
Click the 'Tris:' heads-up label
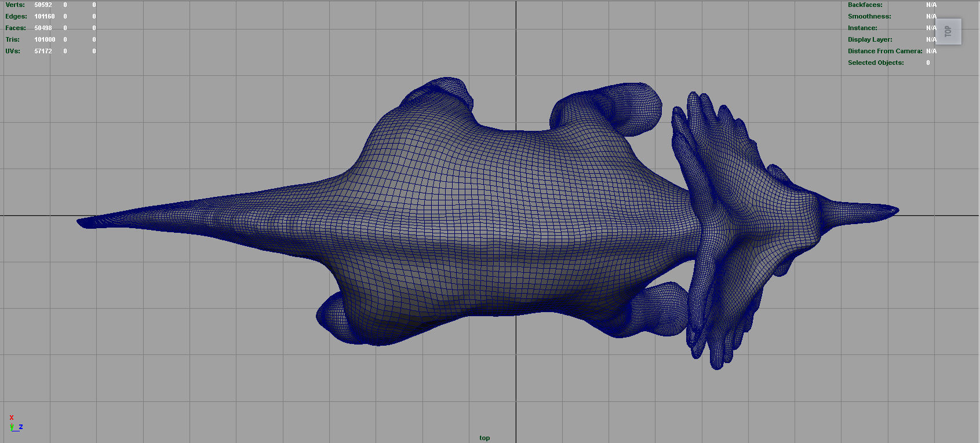13,39
